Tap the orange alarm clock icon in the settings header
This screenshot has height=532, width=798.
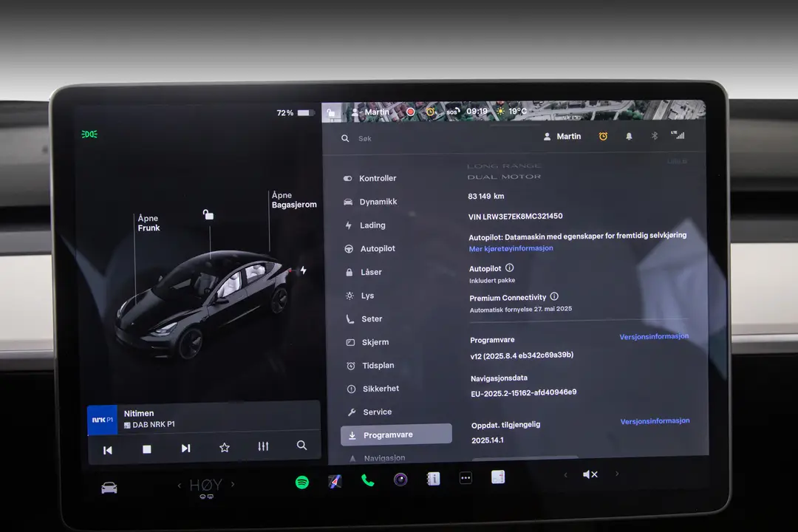[x=603, y=136]
